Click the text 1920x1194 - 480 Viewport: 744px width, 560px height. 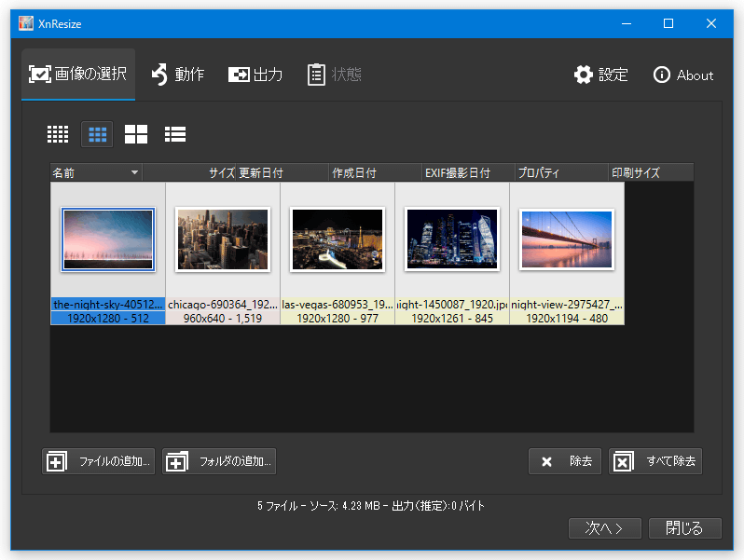tap(567, 318)
